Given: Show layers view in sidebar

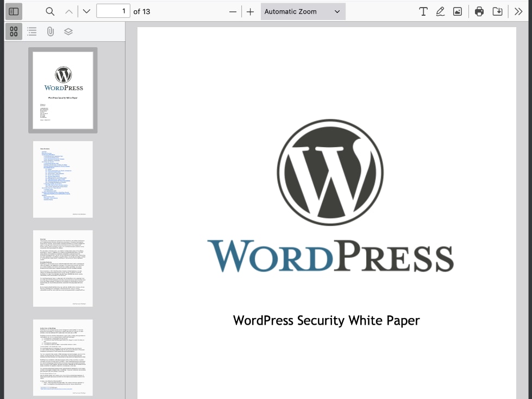Looking at the screenshot, I should [68, 31].
